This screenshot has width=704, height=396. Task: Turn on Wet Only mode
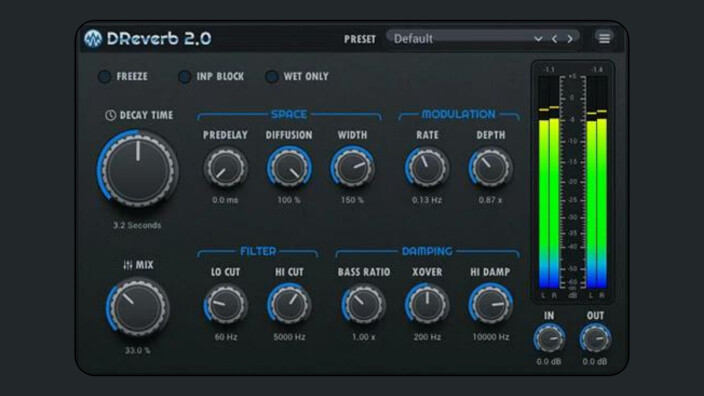pyautogui.click(x=271, y=77)
